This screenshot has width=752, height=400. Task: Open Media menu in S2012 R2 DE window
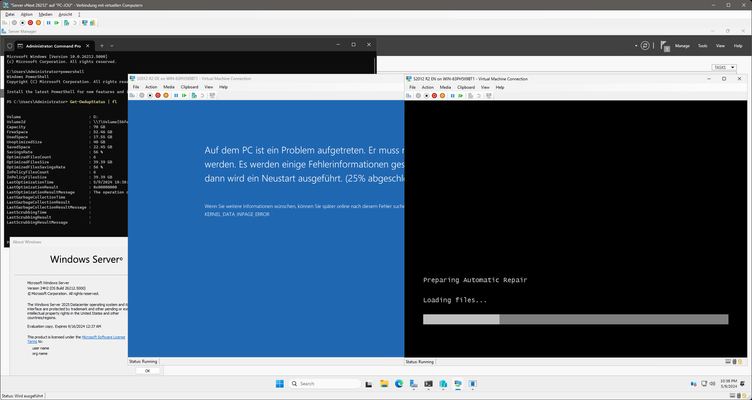[169, 87]
